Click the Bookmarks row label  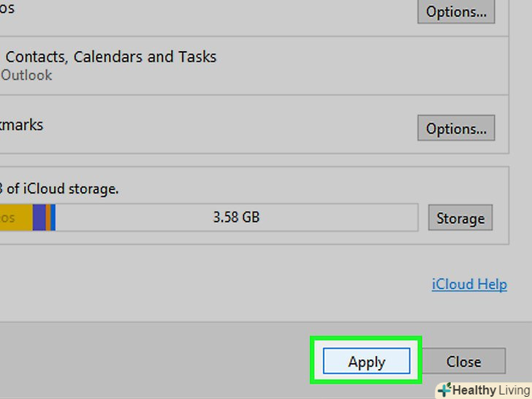(21, 125)
